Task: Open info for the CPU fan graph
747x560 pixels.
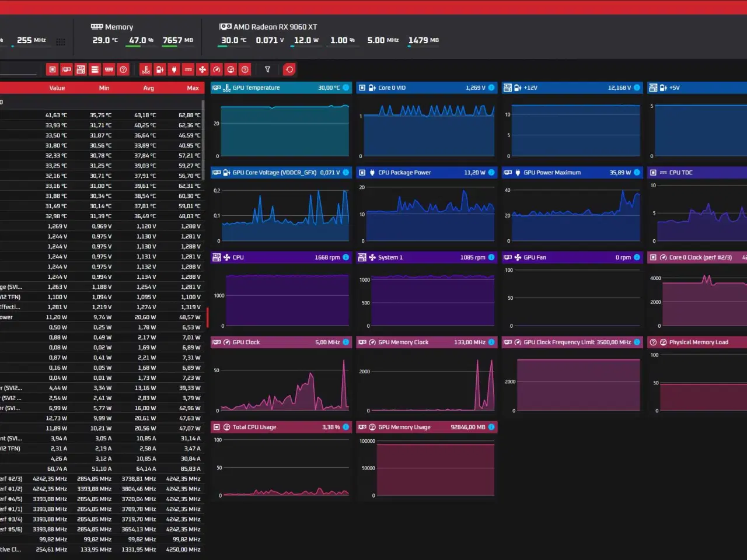Action: (x=346, y=257)
